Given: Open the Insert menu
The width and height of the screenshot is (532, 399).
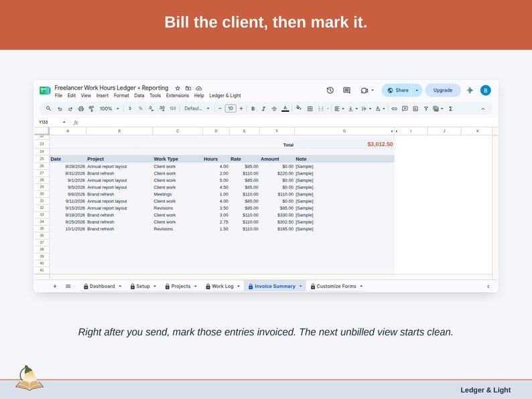Looking at the screenshot, I should [102, 96].
